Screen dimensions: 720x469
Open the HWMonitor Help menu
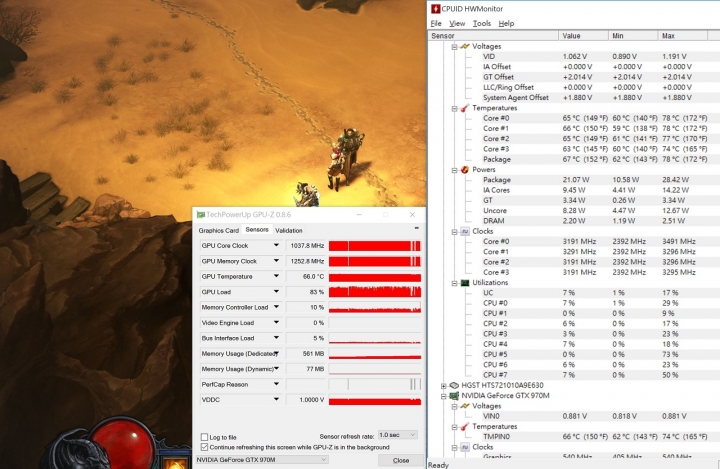[506, 23]
